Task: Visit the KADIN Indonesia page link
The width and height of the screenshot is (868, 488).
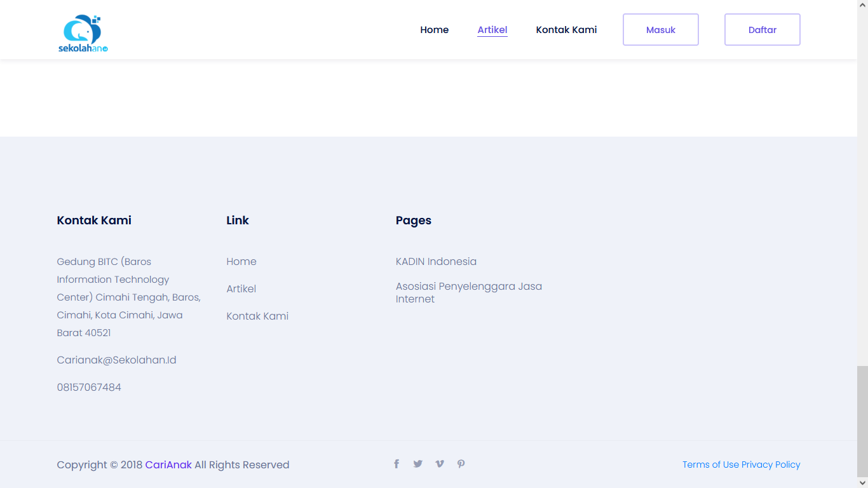Action: pos(436,262)
